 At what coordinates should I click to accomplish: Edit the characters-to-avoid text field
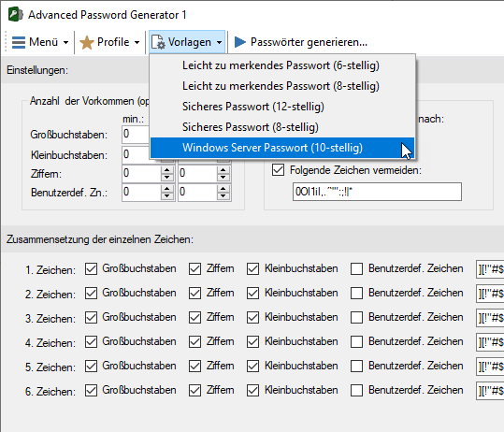377,192
